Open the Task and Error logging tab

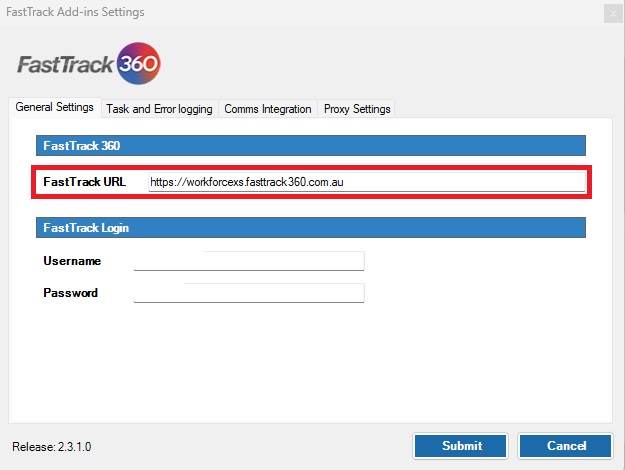pos(159,109)
